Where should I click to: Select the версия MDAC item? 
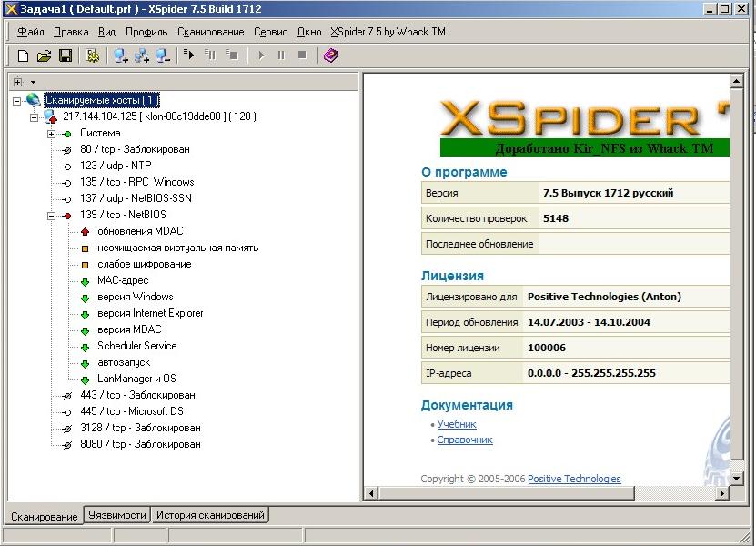129,329
